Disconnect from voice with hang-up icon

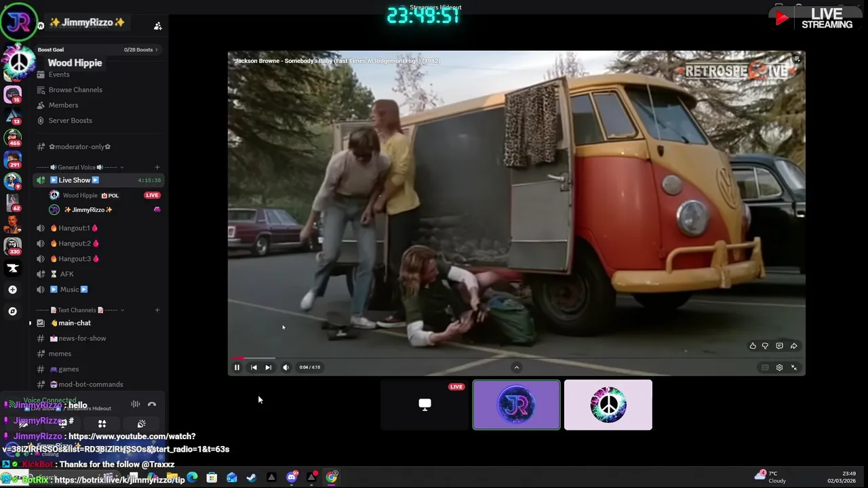coord(152,405)
